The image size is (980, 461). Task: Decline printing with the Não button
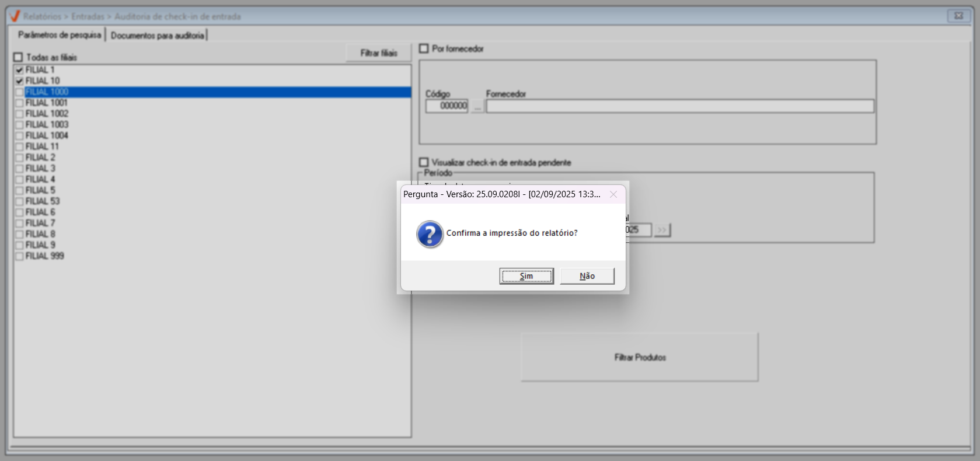[x=587, y=276]
